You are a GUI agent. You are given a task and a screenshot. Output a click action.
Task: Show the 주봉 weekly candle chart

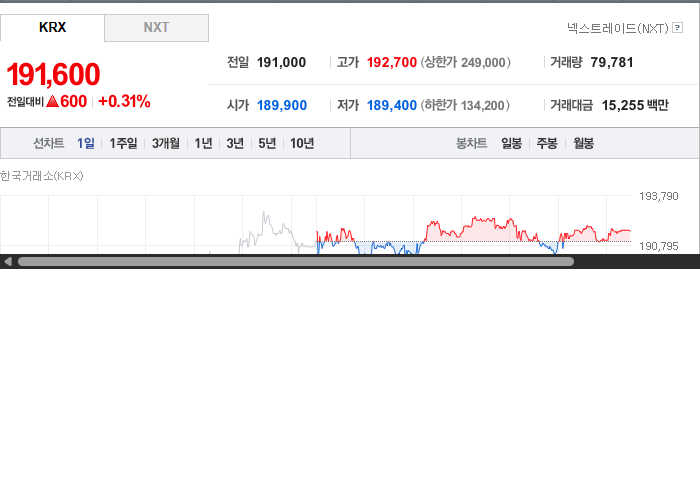(547, 143)
